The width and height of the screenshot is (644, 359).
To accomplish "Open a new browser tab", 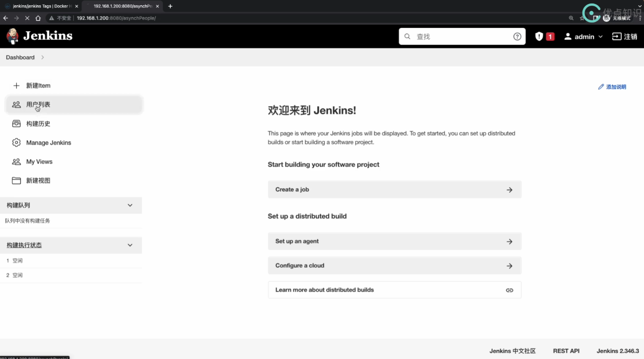I will point(170,6).
